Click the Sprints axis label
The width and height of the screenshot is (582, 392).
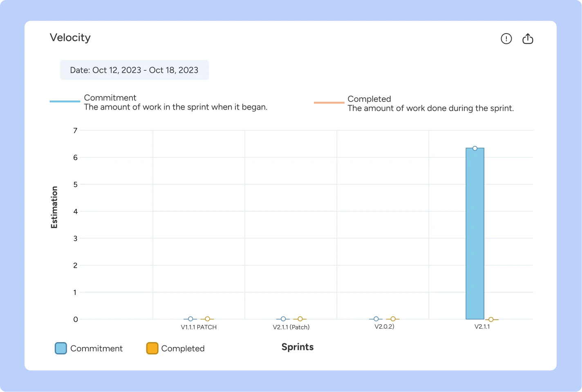(x=297, y=347)
